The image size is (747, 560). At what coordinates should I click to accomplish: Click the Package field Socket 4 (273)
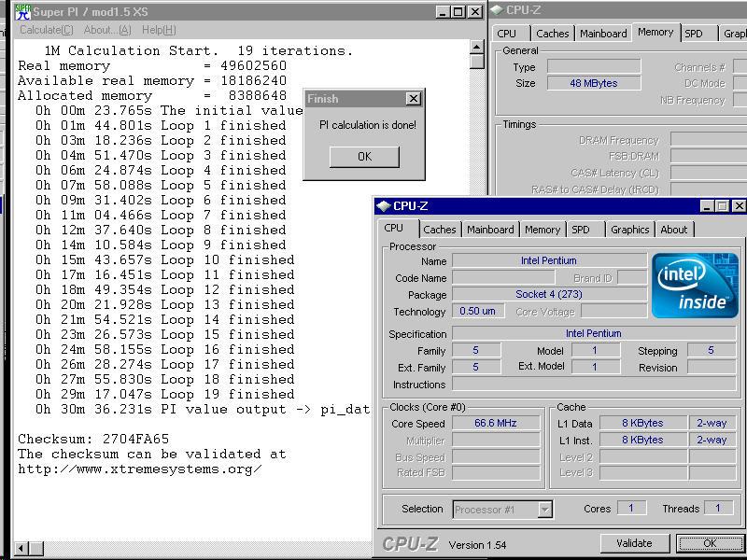tap(549, 294)
